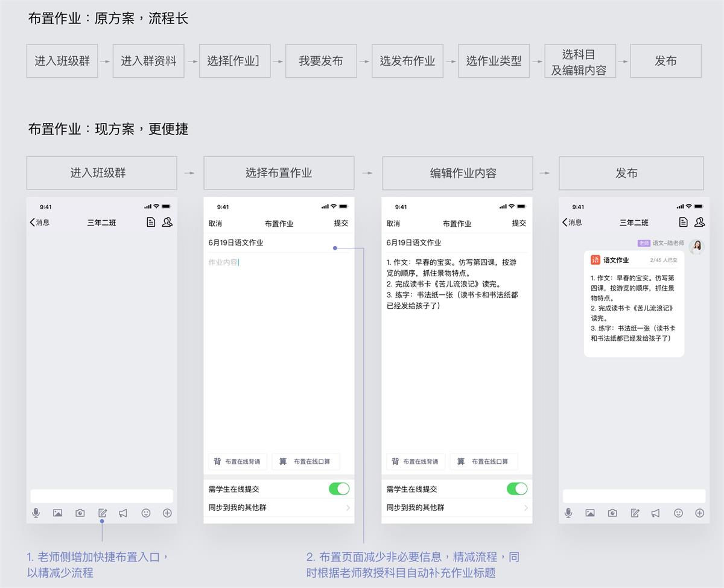Click 2/45 人已交 submission count

click(x=664, y=261)
